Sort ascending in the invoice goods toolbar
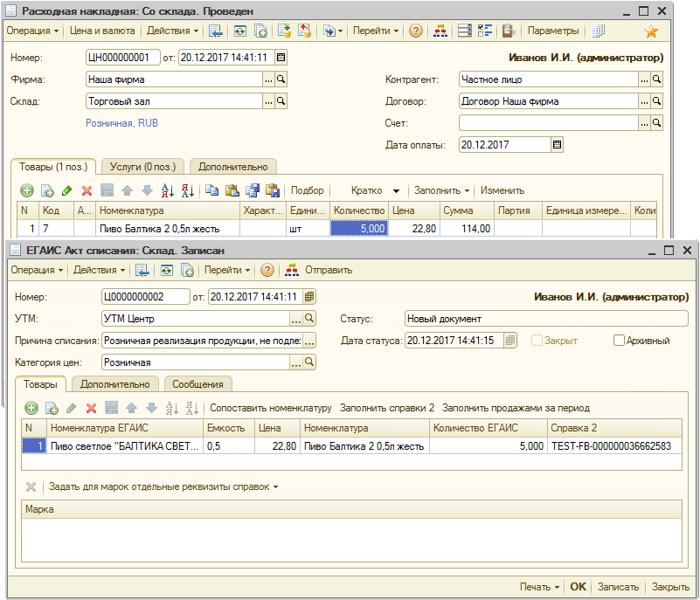 168,190
